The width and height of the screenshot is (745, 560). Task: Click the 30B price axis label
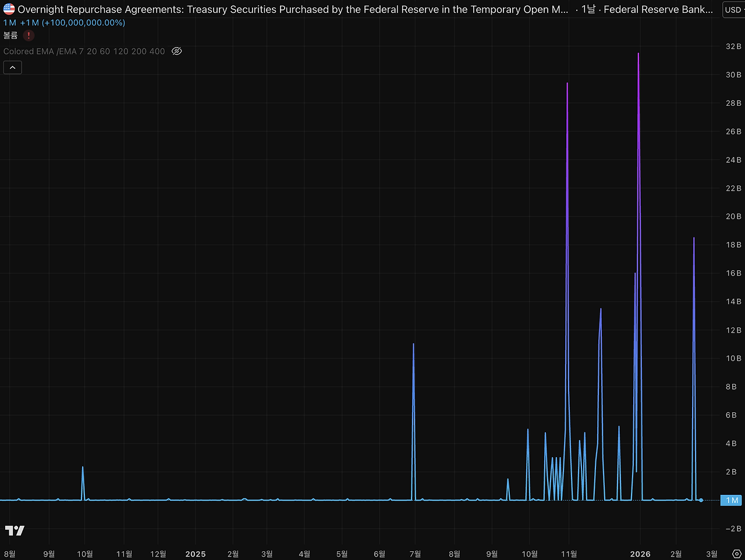(733, 75)
